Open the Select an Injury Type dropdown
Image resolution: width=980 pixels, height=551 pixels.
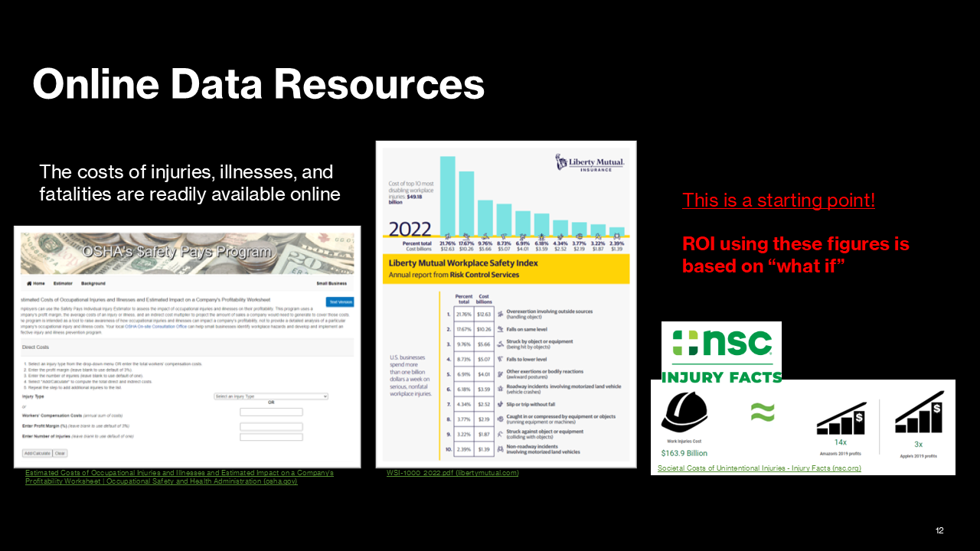[x=271, y=396]
